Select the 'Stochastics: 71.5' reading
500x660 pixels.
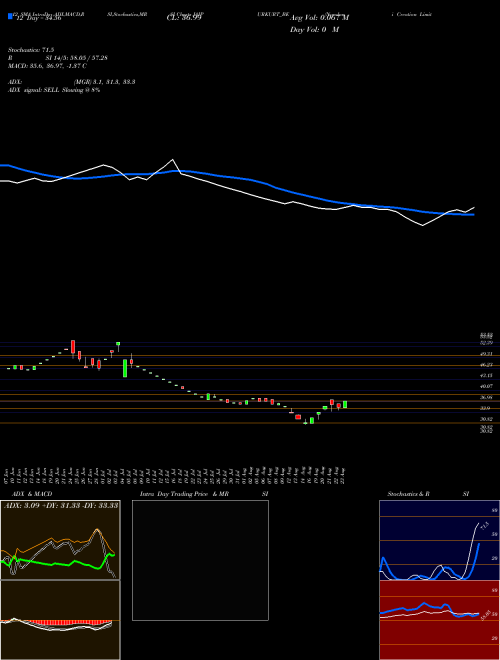coord(31,50)
